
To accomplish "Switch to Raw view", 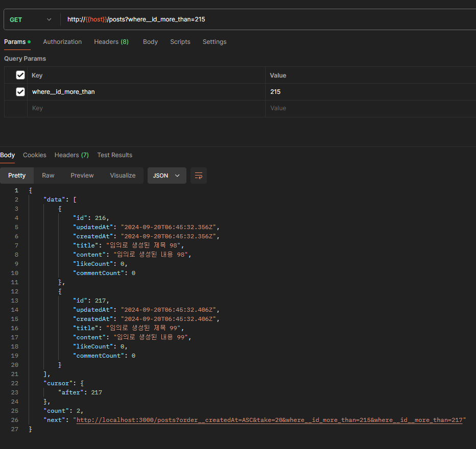I will point(48,176).
